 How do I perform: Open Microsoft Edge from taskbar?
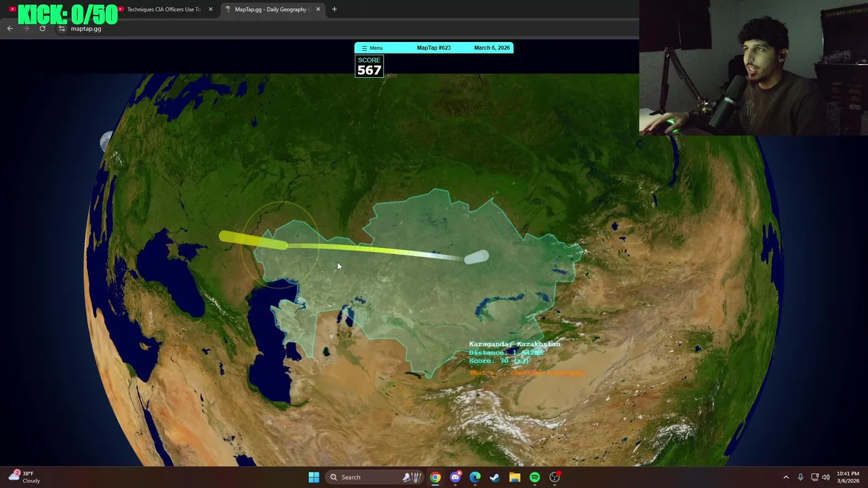tap(475, 477)
